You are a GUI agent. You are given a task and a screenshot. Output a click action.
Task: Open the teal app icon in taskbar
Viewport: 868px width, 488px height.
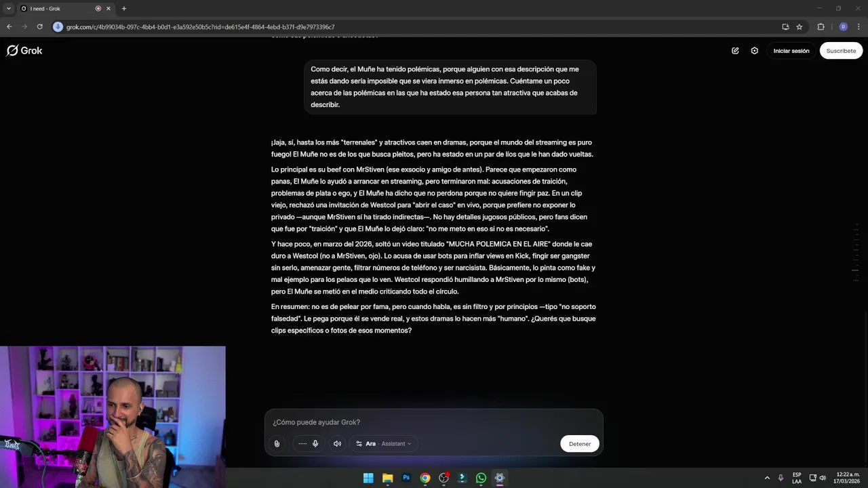462,478
